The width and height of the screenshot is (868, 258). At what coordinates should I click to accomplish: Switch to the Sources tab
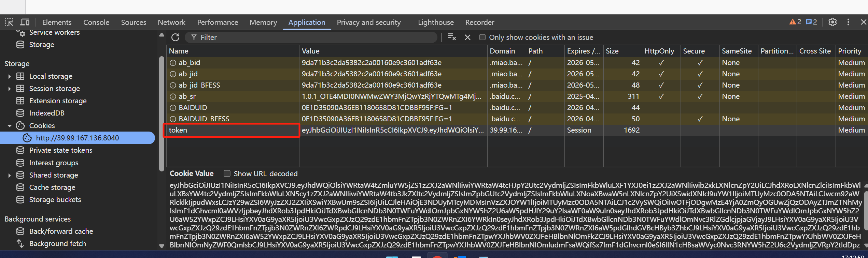[134, 22]
